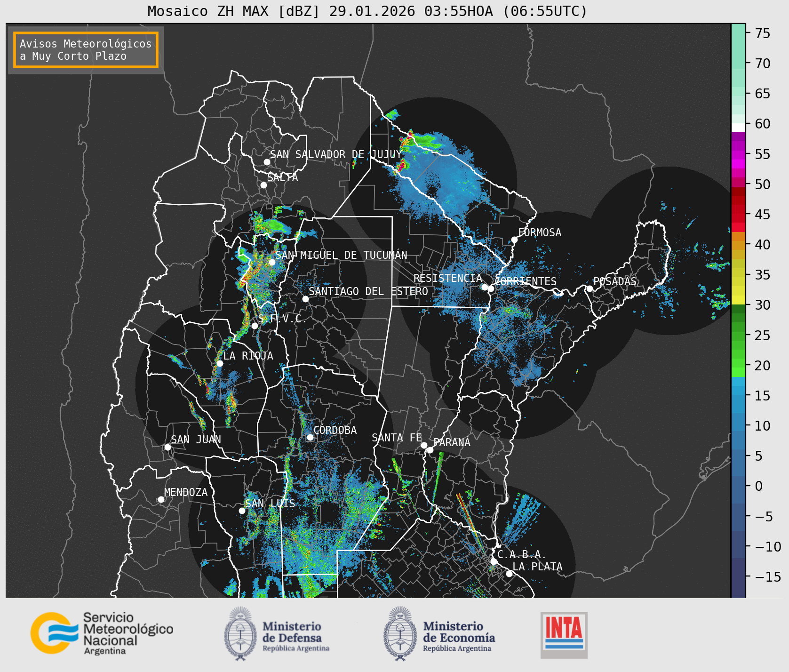Click the Posadas city marker dot
789x672 pixels.
point(590,288)
